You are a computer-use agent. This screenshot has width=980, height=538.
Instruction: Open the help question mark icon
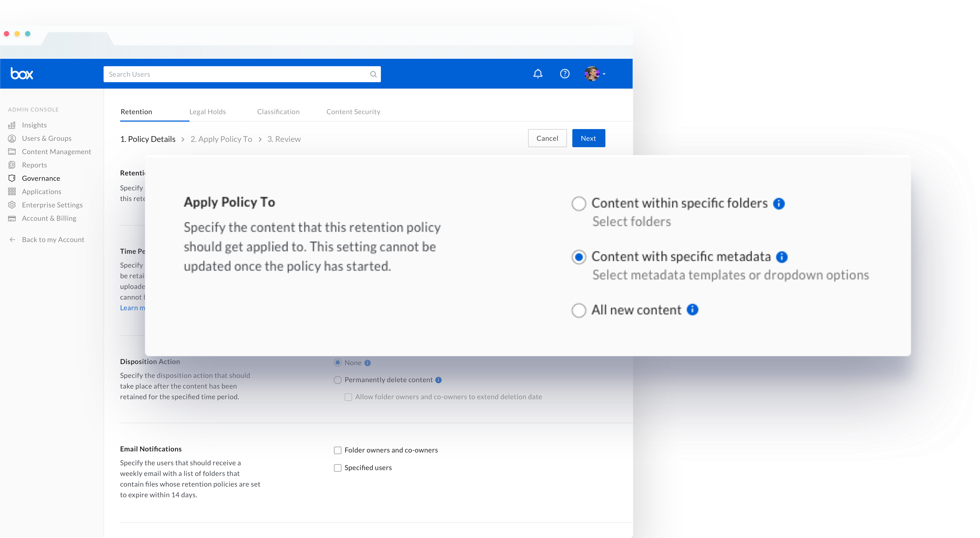tap(565, 74)
